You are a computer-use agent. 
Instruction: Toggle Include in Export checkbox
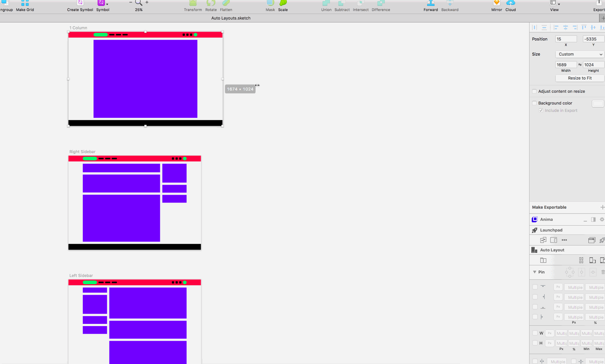(541, 110)
